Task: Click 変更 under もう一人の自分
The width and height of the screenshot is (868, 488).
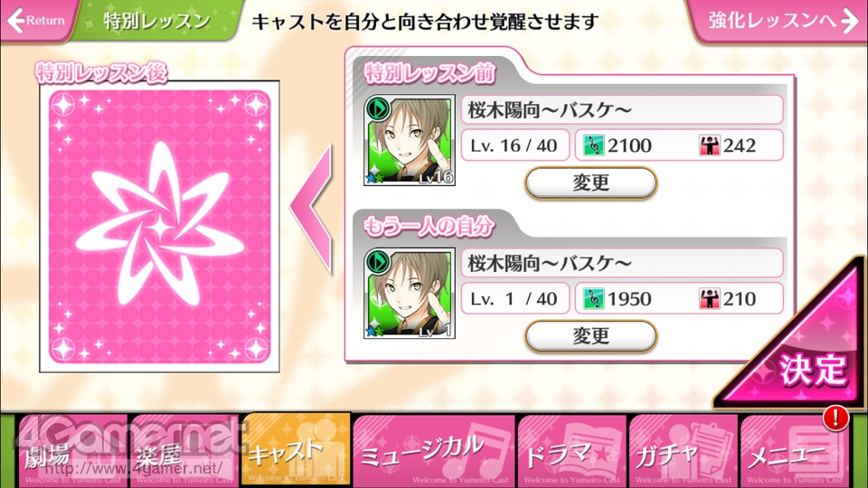Action: (x=590, y=336)
